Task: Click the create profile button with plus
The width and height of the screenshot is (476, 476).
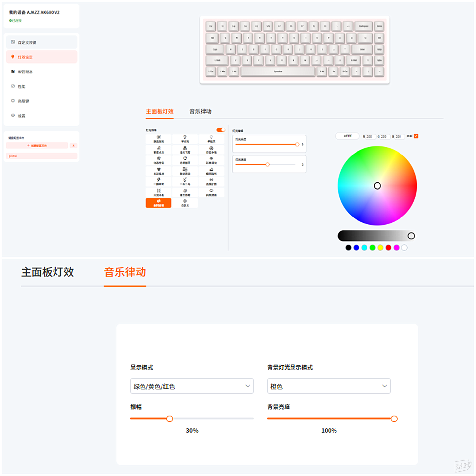Action: (37, 146)
